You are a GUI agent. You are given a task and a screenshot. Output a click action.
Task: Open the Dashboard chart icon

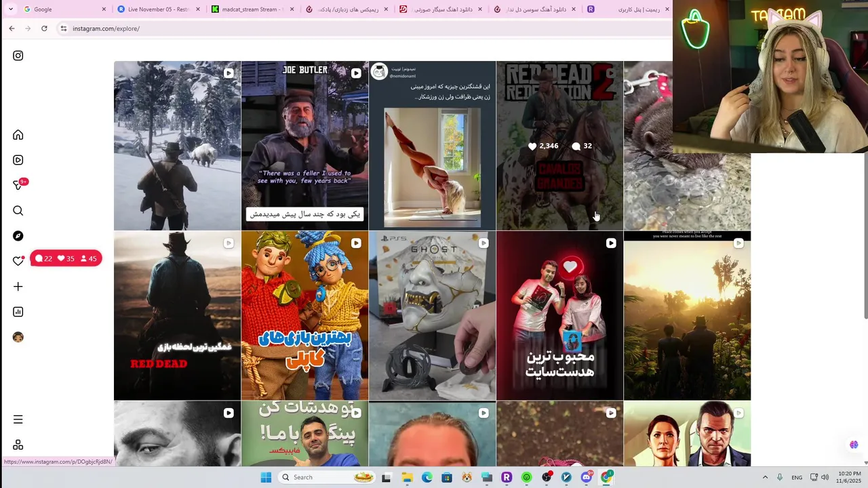pyautogui.click(x=18, y=312)
